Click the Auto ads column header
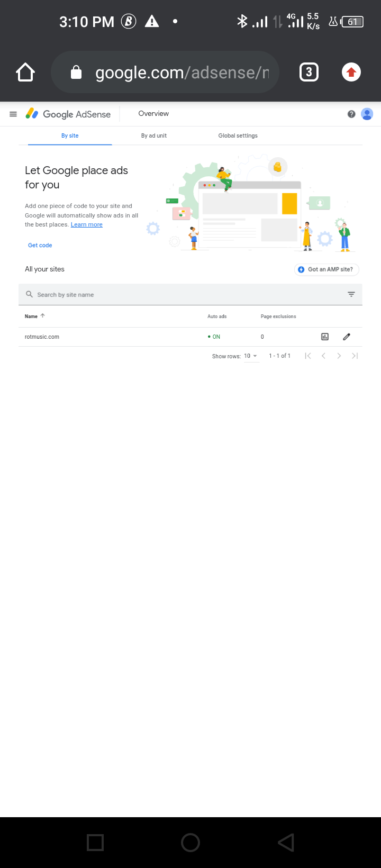381x868 pixels. click(x=217, y=317)
